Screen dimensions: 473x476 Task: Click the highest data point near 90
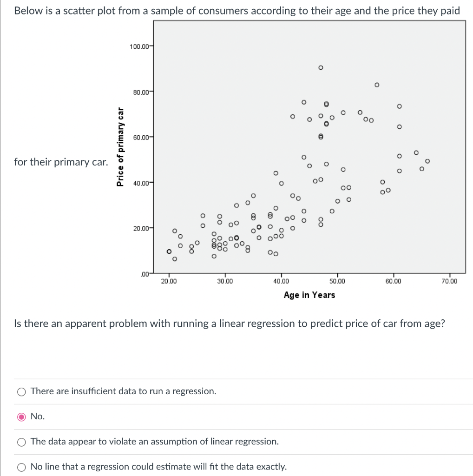coord(321,67)
